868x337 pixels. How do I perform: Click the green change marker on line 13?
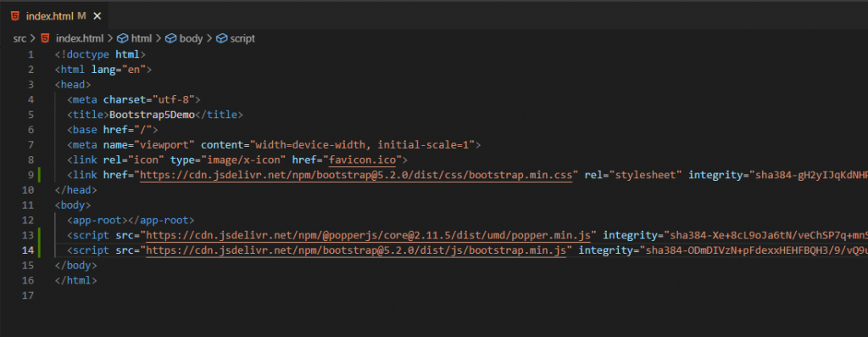(39, 235)
